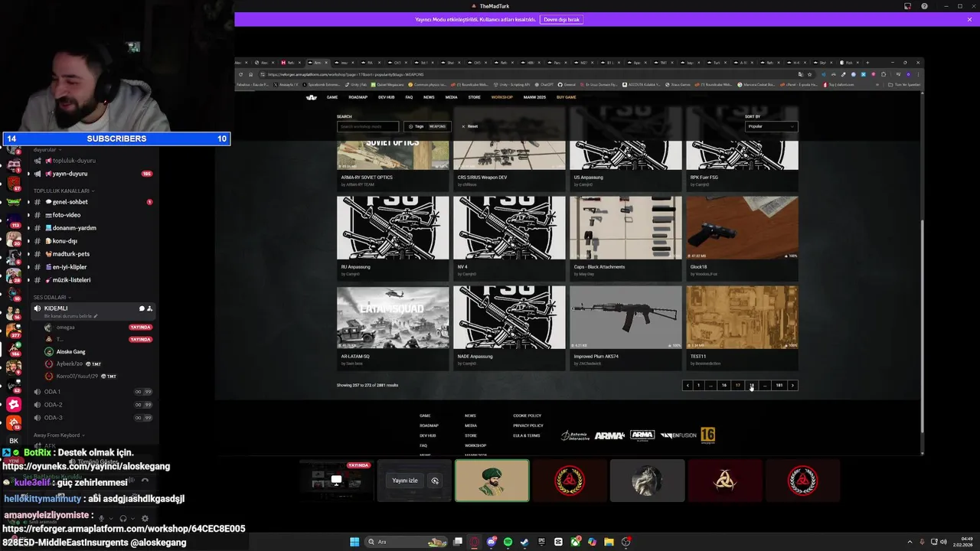Open the Windows Start menu
This screenshot has height=551, width=980.
click(x=354, y=542)
